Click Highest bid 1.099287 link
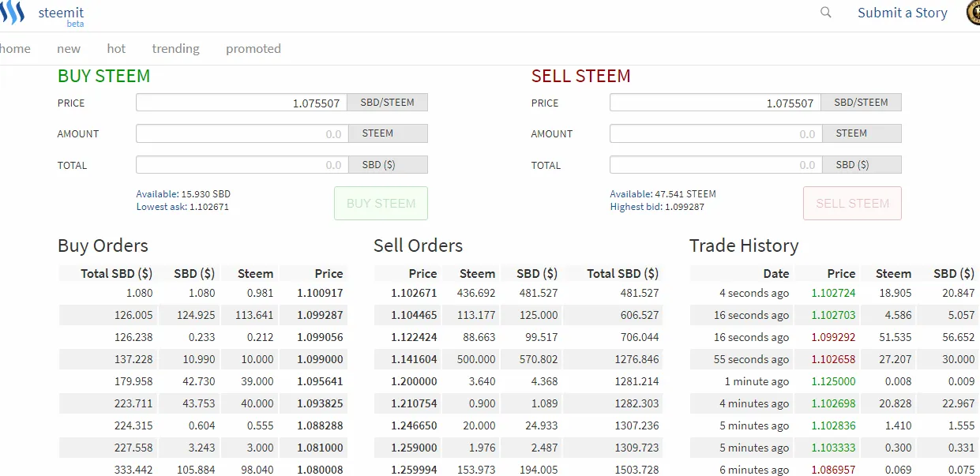The height and width of the screenshot is (476, 980). 657,207
